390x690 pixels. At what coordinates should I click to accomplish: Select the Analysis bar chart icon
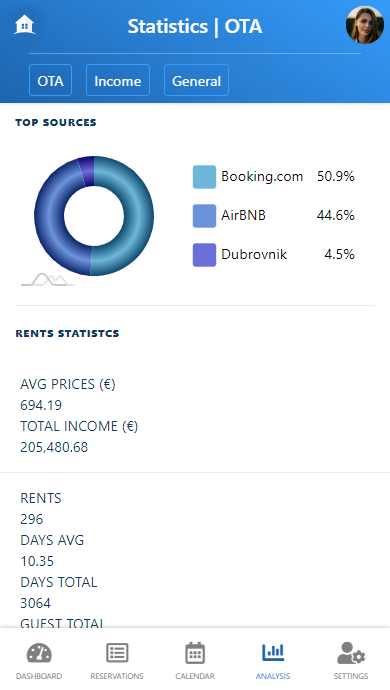(x=273, y=652)
